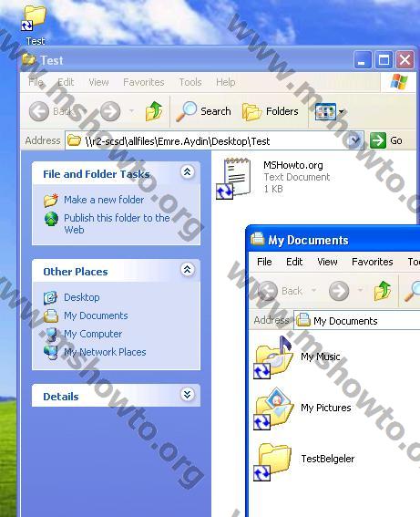Click Up icon in My Documents window

(x=382, y=291)
